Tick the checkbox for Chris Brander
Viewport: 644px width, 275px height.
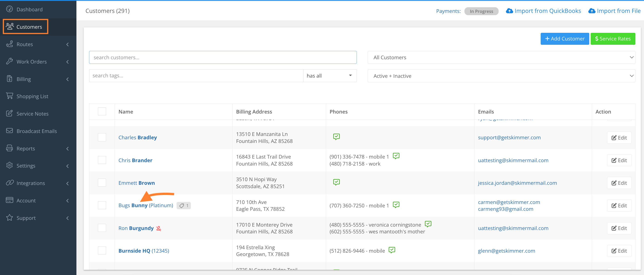102,160
